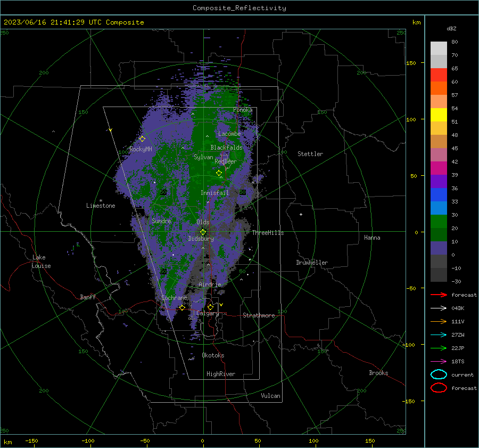Click the Composite_Reflectivity title
The image size is (479, 448).
240,8
